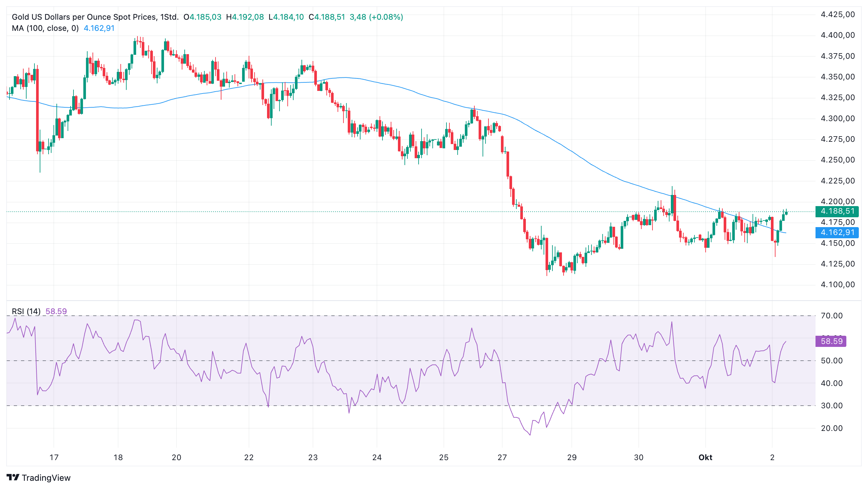The height and width of the screenshot is (489, 868).
Task: Click the 4.150,00 price axis label
Action: pos(838,243)
